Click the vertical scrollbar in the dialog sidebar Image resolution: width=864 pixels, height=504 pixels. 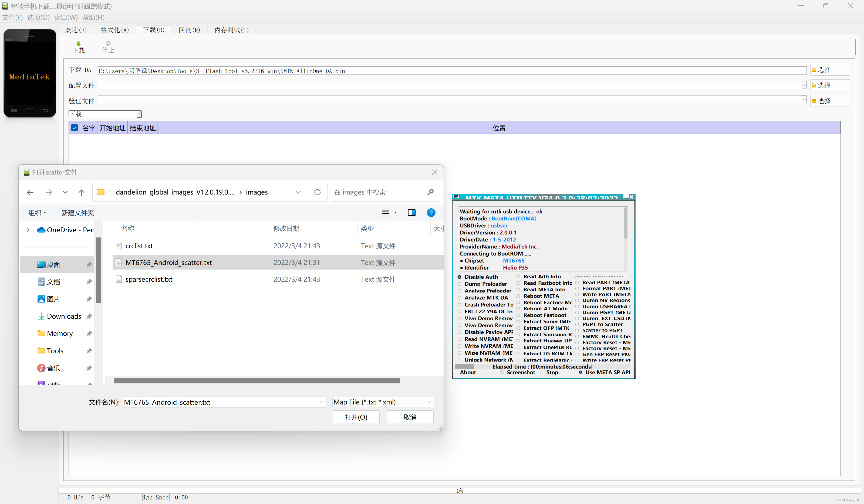pyautogui.click(x=98, y=270)
